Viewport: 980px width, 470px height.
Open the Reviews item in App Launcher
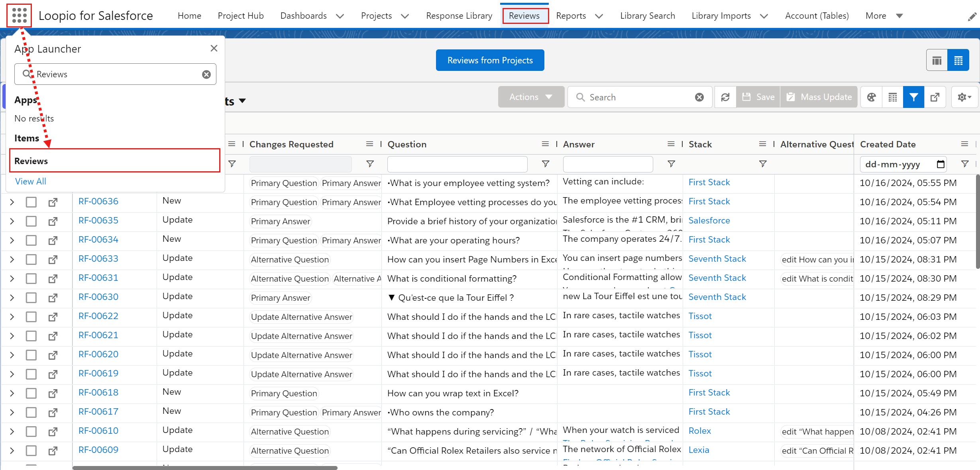pyautogui.click(x=115, y=161)
